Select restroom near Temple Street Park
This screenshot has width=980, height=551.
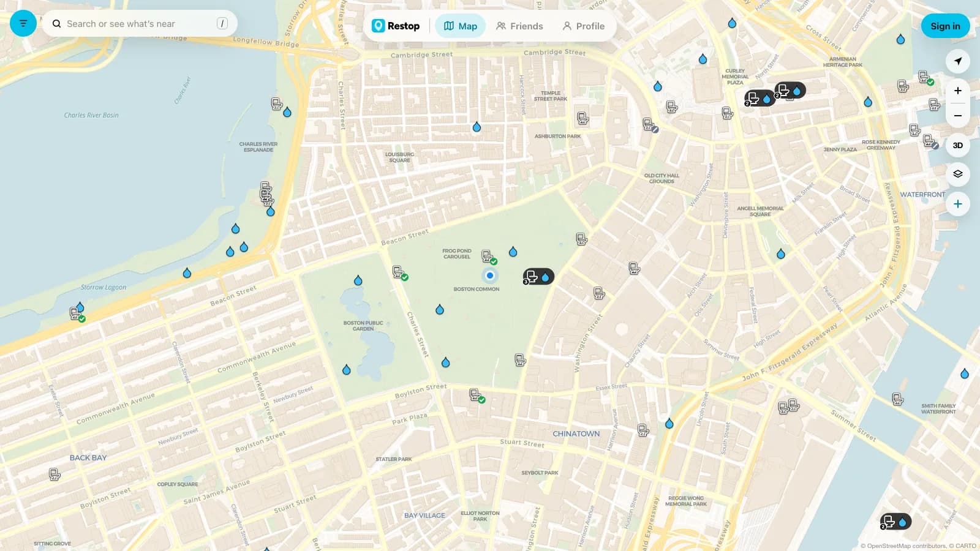582,118
